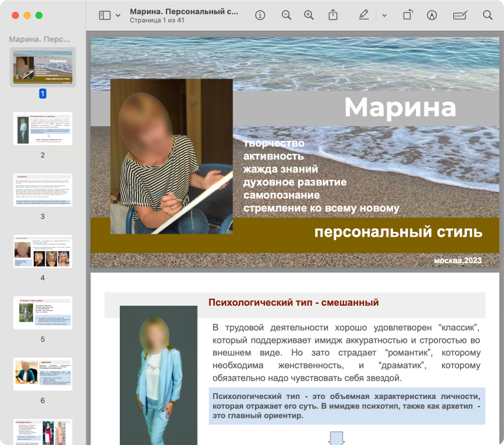The height and width of the screenshot is (445, 504).
Task: Select the page 2 thumbnail
Action: coord(42,129)
